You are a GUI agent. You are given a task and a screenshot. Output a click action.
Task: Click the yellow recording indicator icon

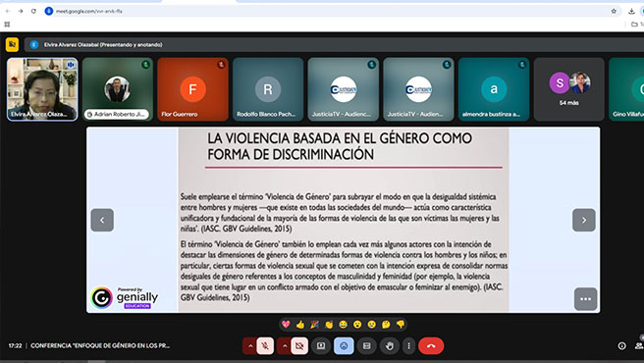click(12, 44)
